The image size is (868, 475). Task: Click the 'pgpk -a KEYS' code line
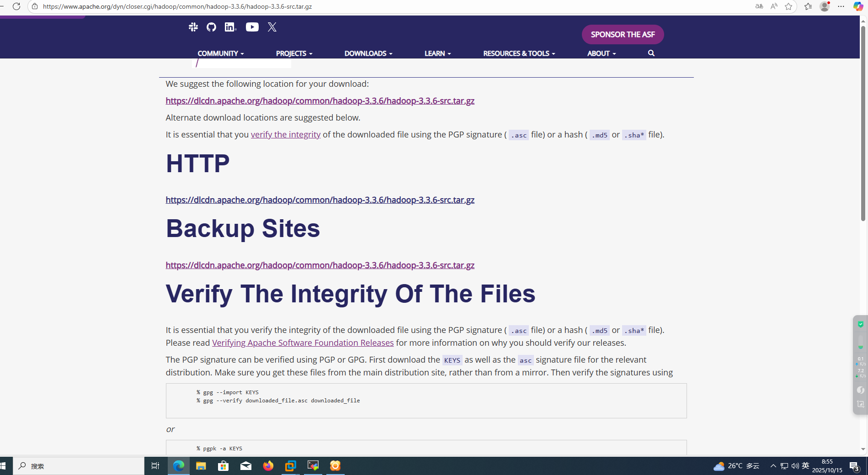click(219, 449)
